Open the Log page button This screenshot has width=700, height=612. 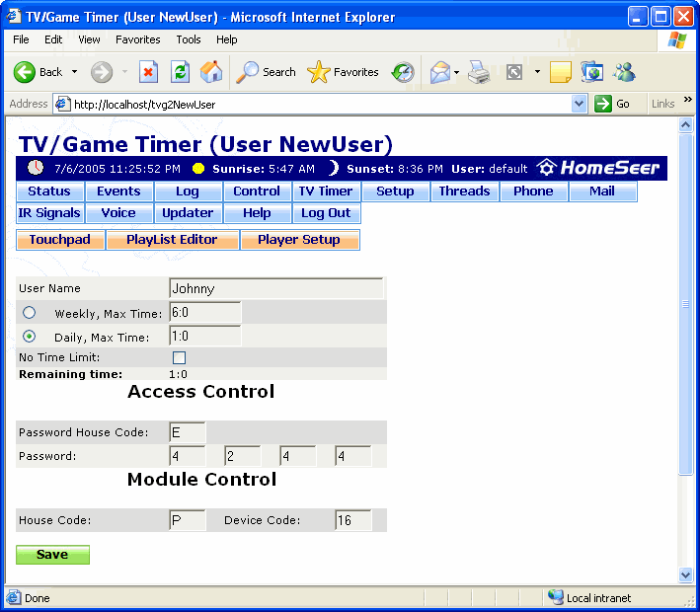[x=188, y=191]
